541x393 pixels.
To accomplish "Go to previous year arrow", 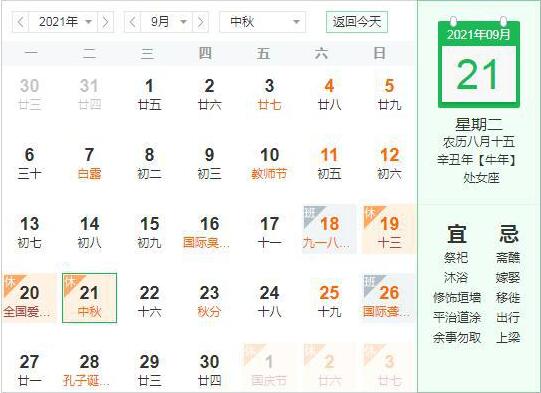I will (21, 22).
